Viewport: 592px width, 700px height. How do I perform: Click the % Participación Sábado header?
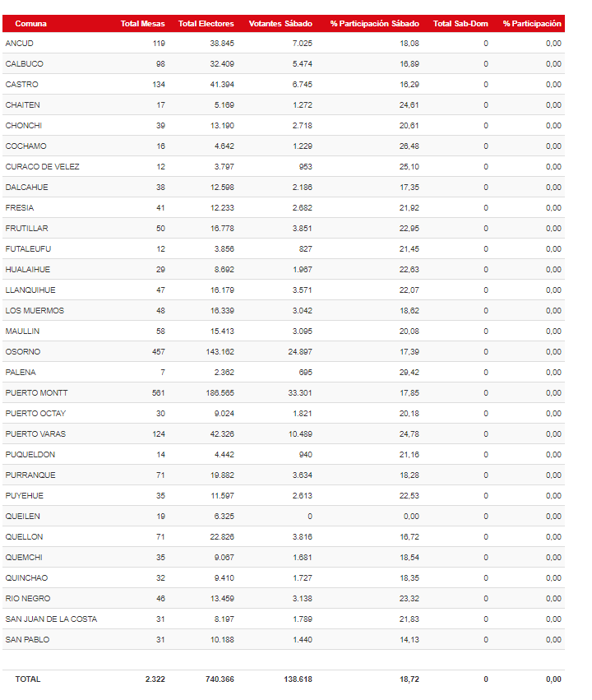pyautogui.click(x=374, y=24)
